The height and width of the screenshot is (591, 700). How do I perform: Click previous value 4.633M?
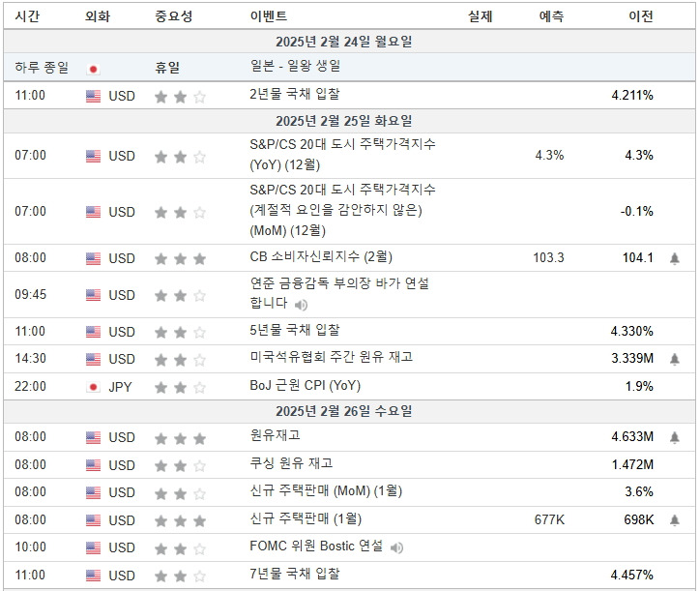point(632,436)
